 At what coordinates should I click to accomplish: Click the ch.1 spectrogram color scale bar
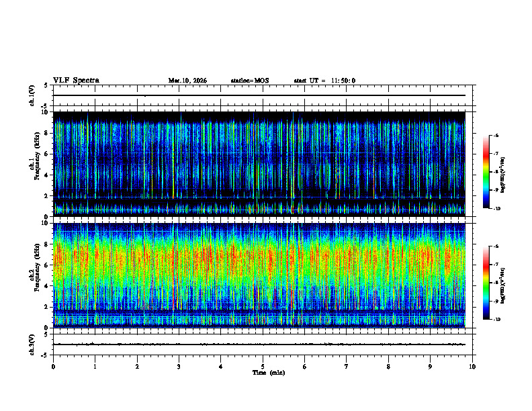(486, 172)
